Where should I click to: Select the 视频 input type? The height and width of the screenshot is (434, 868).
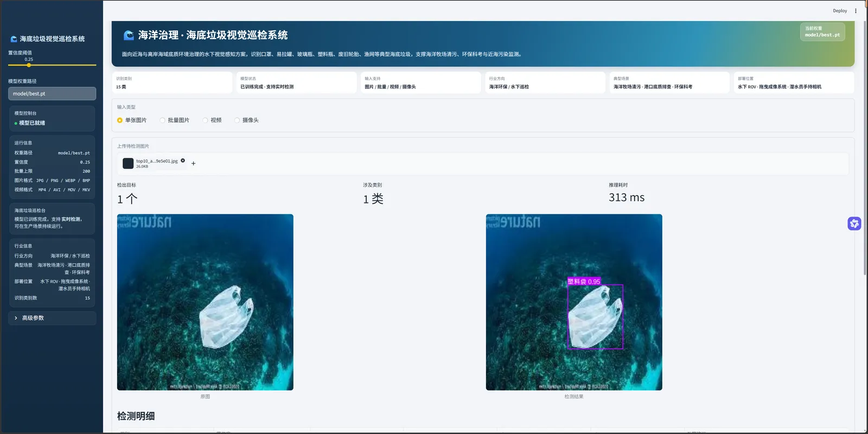[212, 120]
